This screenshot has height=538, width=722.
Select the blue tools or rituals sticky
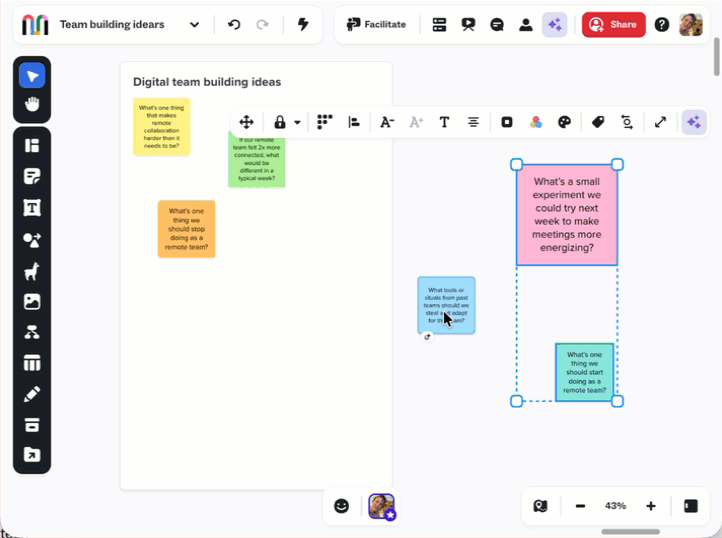446,305
